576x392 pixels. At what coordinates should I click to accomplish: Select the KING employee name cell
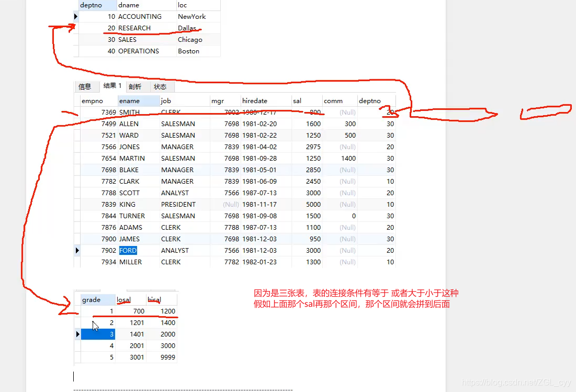(x=139, y=204)
